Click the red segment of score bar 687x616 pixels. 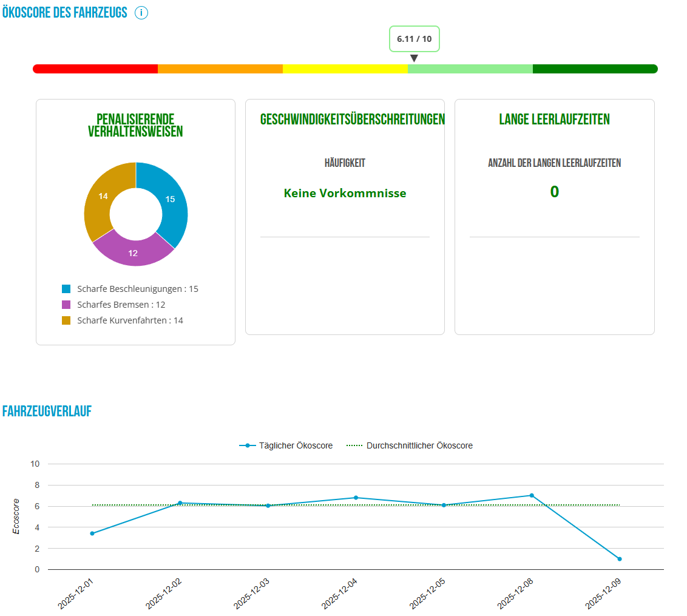coord(95,69)
